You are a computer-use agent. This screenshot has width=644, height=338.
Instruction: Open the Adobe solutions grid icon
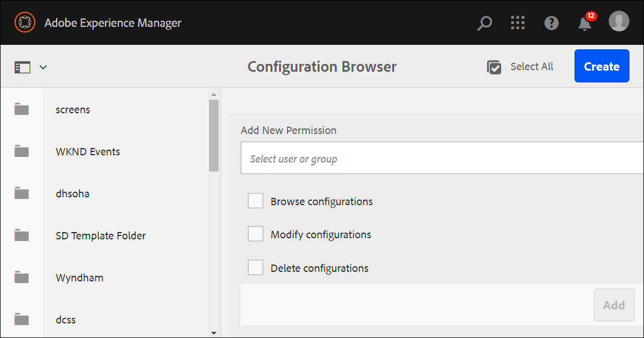517,23
